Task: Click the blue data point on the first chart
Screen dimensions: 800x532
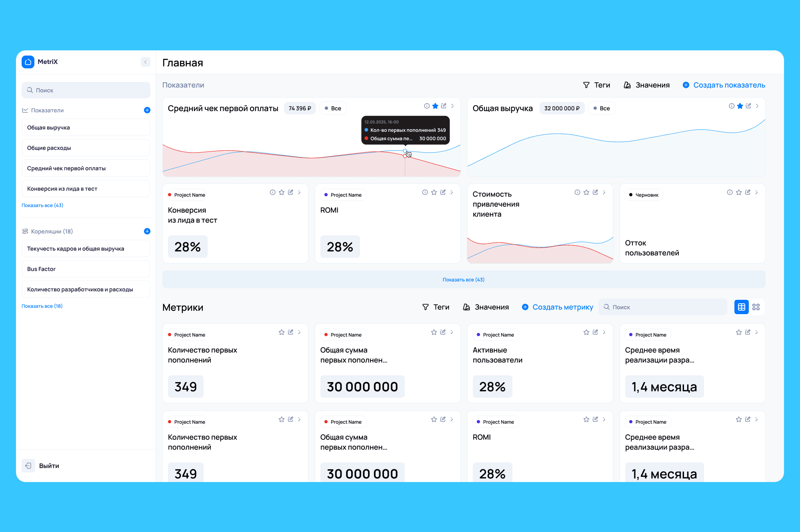Action: (x=405, y=151)
